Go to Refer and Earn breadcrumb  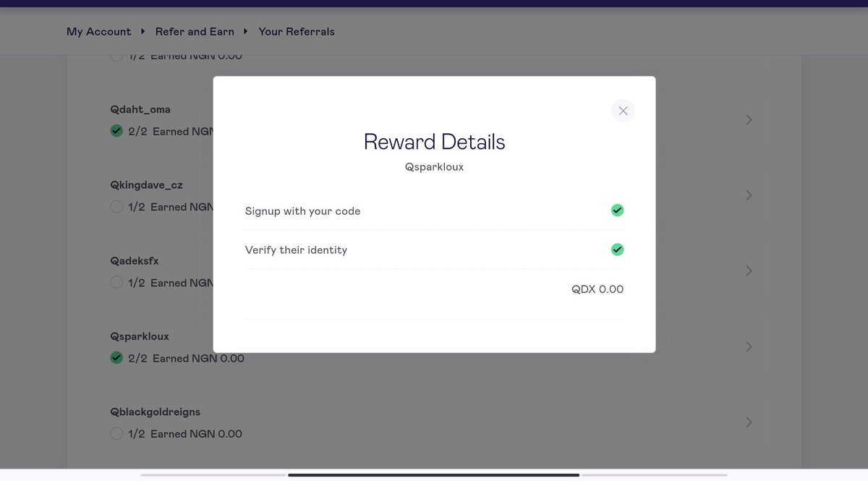click(195, 32)
